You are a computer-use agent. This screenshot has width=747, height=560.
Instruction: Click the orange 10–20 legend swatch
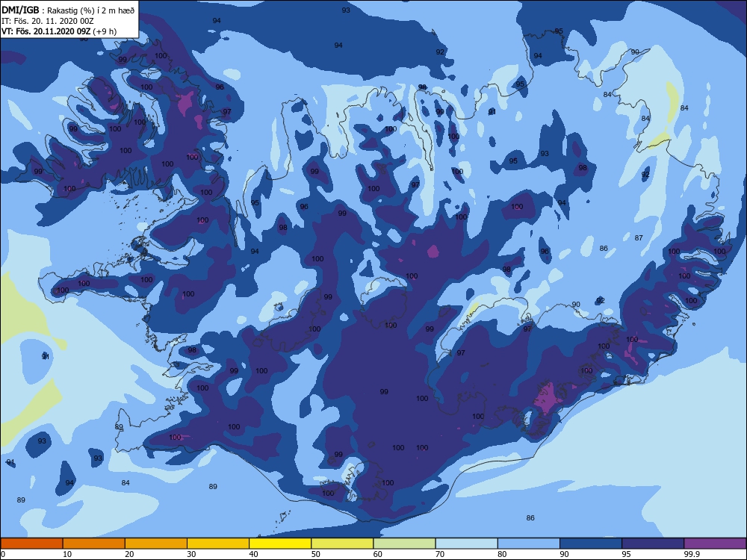94,544
